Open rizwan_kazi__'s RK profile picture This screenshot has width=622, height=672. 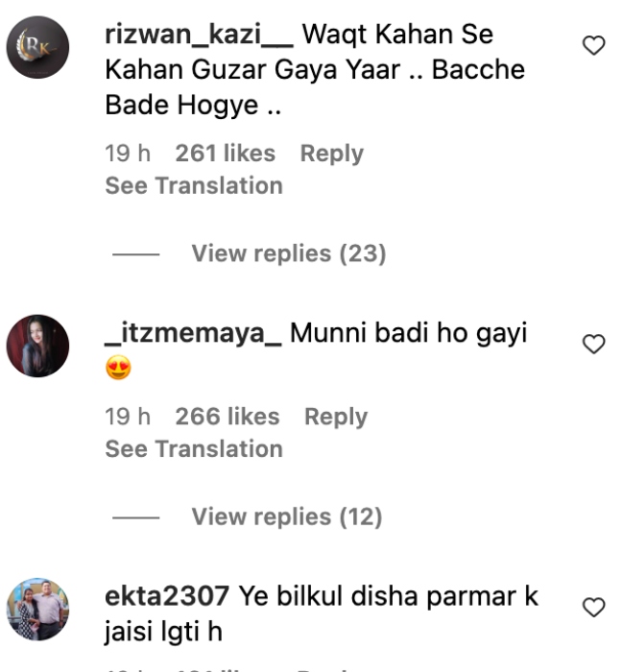tap(37, 47)
